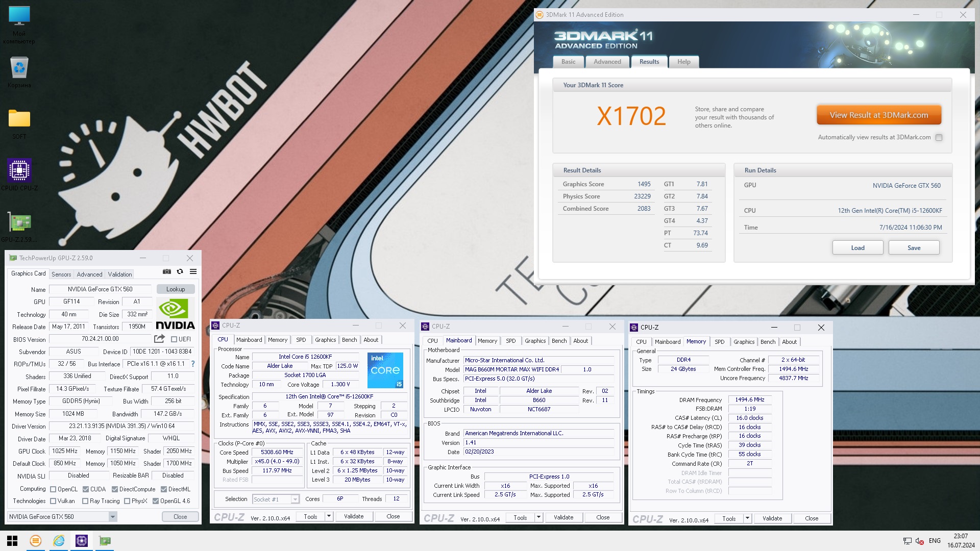The image size is (980, 551).
Task: Click the NVIDIA logo in GPU-Z
Action: [175, 314]
